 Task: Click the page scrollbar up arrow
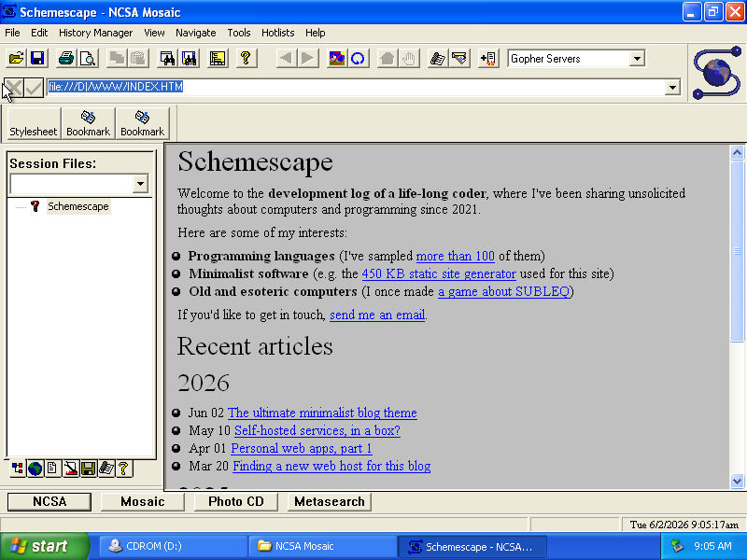(x=737, y=153)
